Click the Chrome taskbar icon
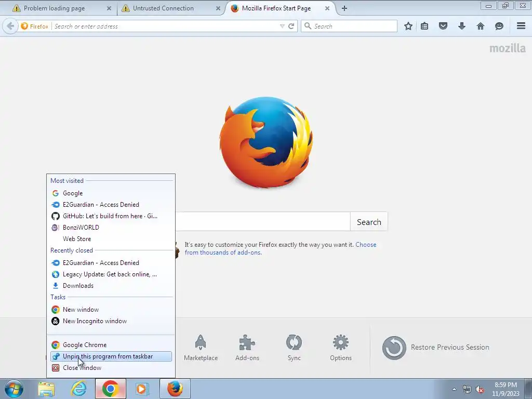The width and height of the screenshot is (532, 399). 110,389
